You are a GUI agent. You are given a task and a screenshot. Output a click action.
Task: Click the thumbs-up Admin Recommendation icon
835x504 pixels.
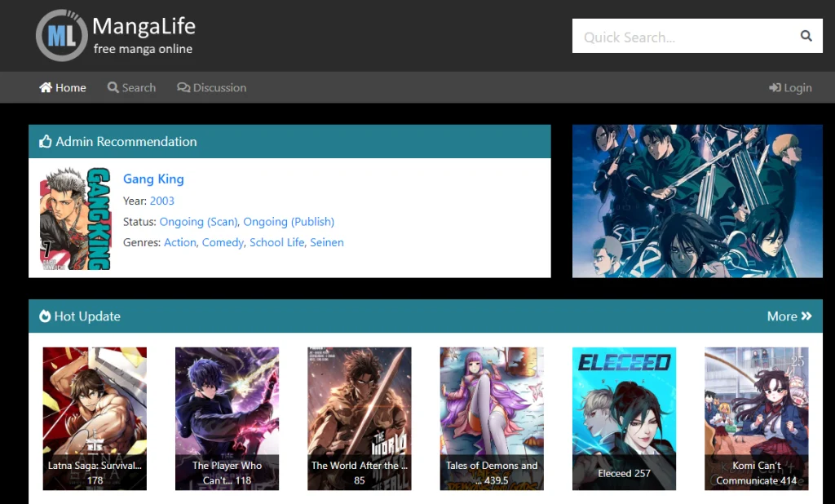[46, 141]
